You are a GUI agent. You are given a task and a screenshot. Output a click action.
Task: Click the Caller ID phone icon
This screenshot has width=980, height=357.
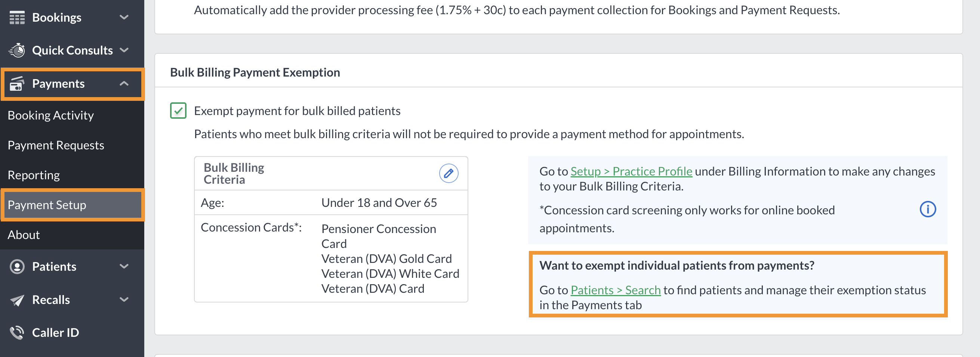click(17, 333)
